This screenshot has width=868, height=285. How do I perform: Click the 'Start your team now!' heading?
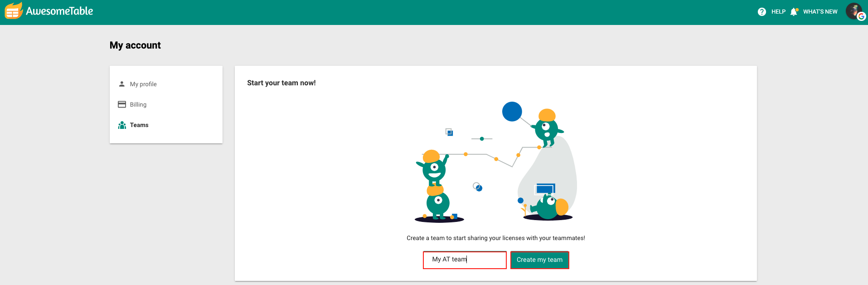(x=281, y=83)
